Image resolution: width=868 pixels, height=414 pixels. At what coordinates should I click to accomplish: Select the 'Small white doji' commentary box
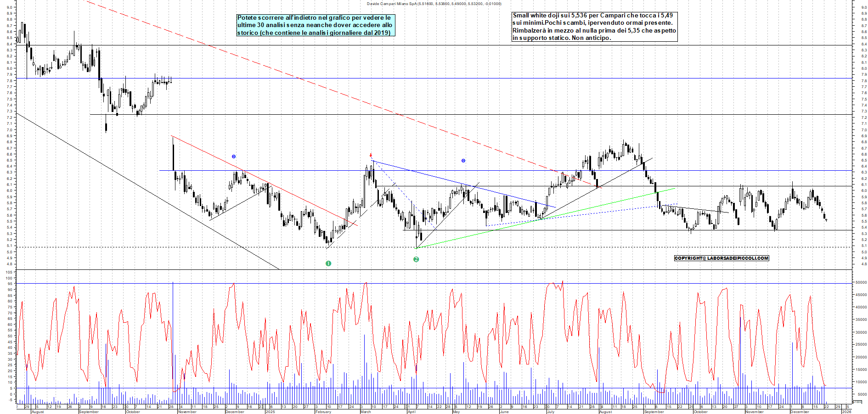(594, 27)
